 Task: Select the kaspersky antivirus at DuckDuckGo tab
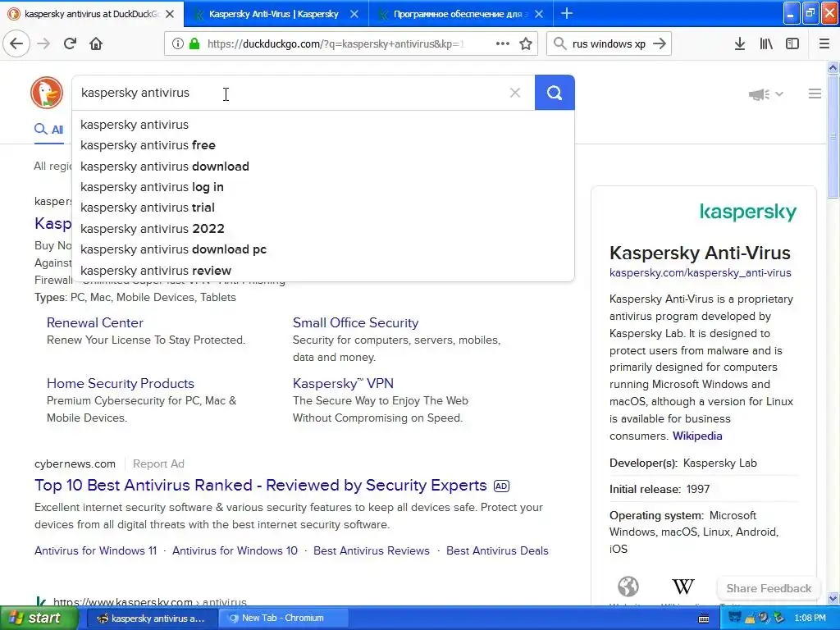(91, 14)
